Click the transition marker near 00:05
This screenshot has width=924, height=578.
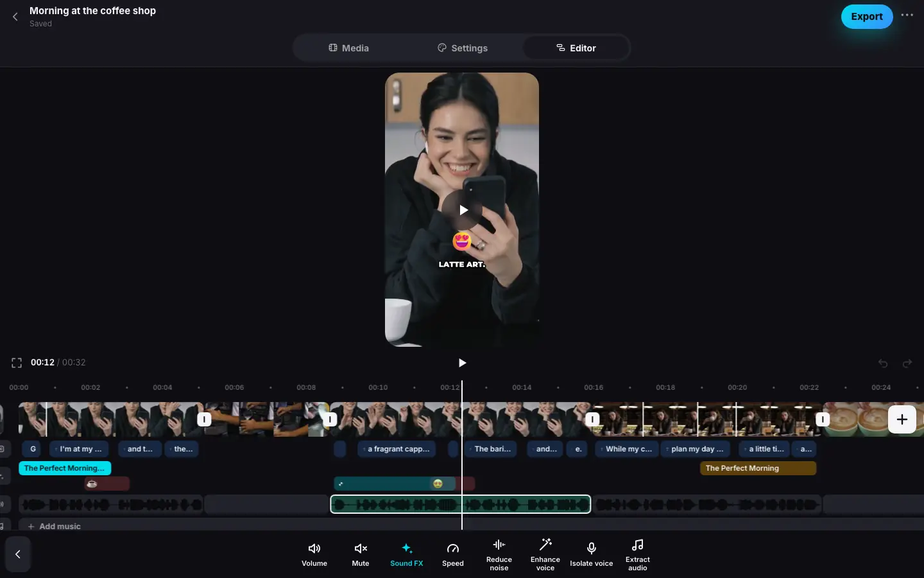pyautogui.click(x=204, y=419)
